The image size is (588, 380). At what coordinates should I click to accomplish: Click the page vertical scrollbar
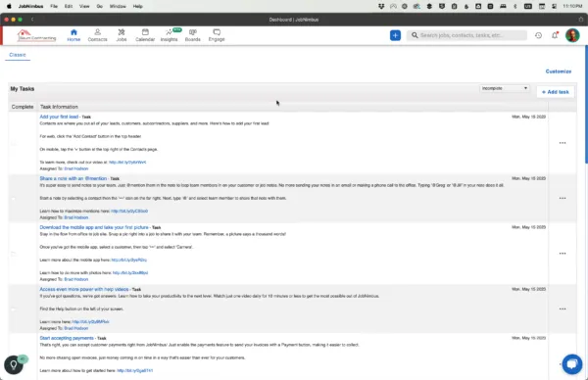click(586, 104)
